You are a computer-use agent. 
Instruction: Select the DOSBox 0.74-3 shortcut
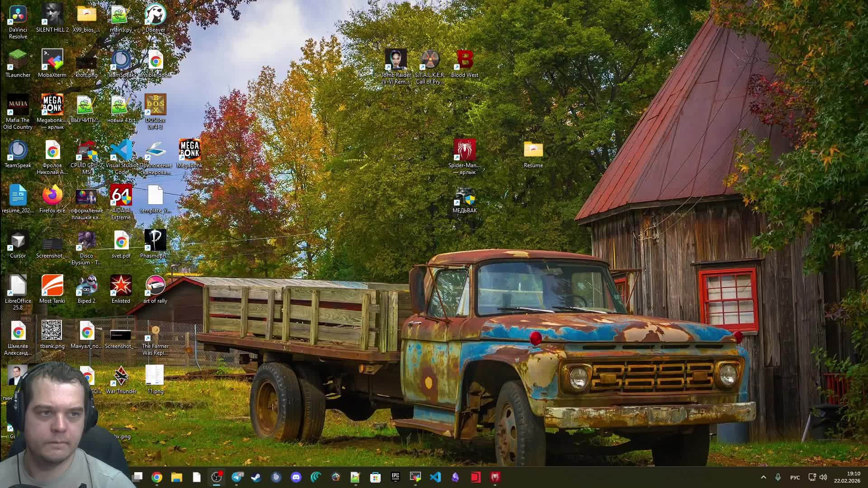click(155, 105)
